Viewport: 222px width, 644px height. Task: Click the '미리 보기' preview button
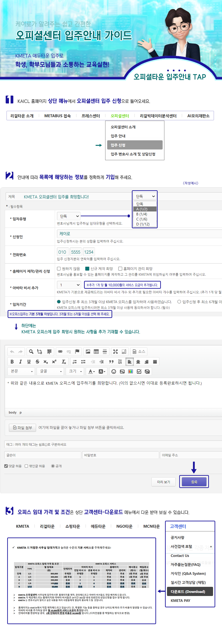pos(163,482)
